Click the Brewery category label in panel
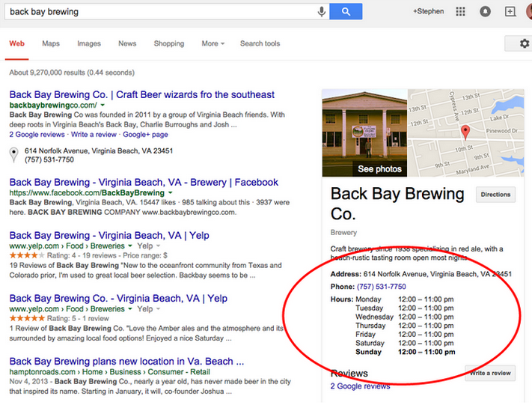 (343, 233)
